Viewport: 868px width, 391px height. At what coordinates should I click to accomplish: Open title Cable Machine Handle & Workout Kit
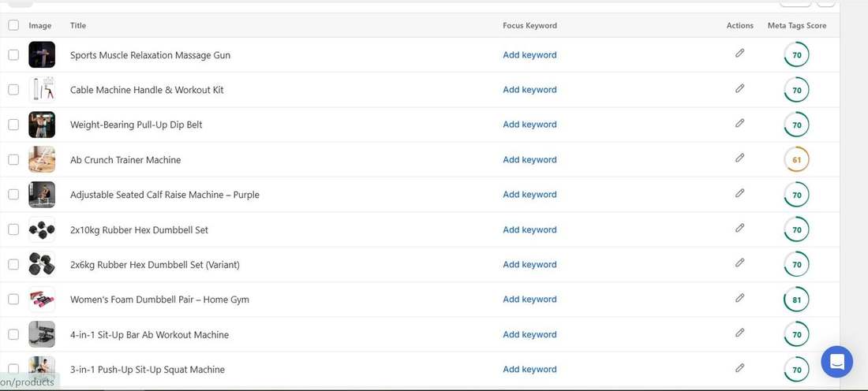147,90
